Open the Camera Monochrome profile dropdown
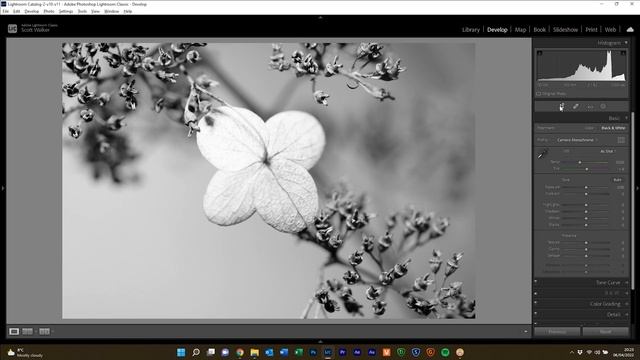Image resolution: width=640 pixels, height=360 pixels. point(577,140)
